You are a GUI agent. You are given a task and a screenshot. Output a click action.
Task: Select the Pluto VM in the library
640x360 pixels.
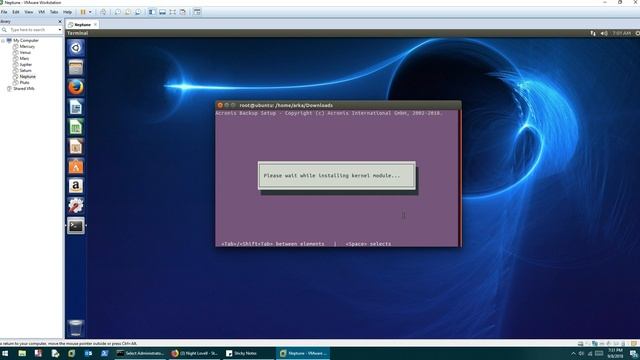[x=24, y=82]
